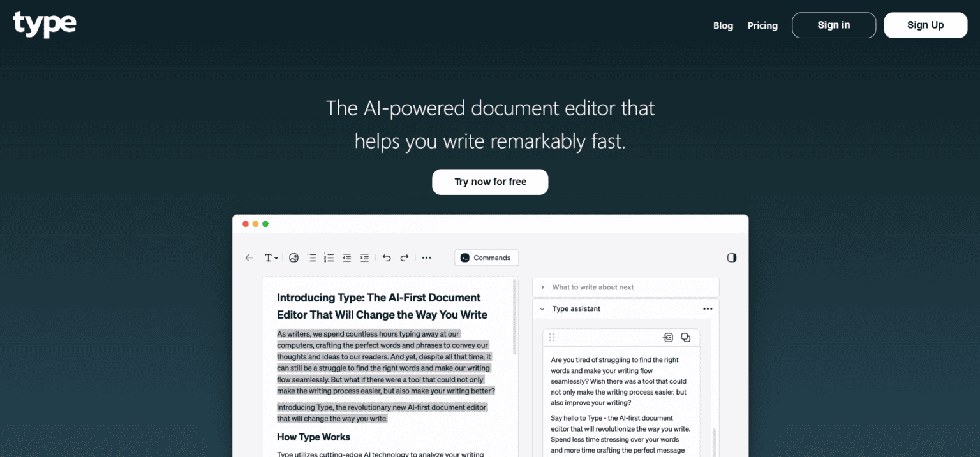
Task: Collapse the Type assistant section
Action: point(542,309)
